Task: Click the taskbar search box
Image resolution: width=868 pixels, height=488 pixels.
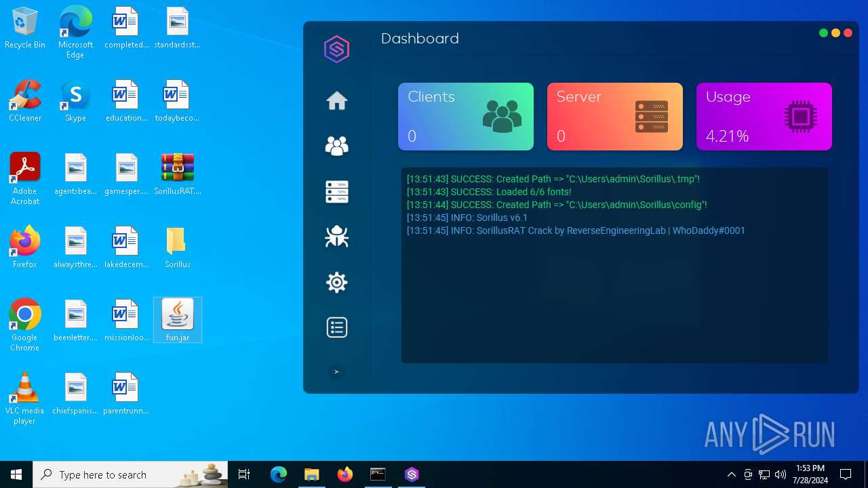Action: coord(130,474)
